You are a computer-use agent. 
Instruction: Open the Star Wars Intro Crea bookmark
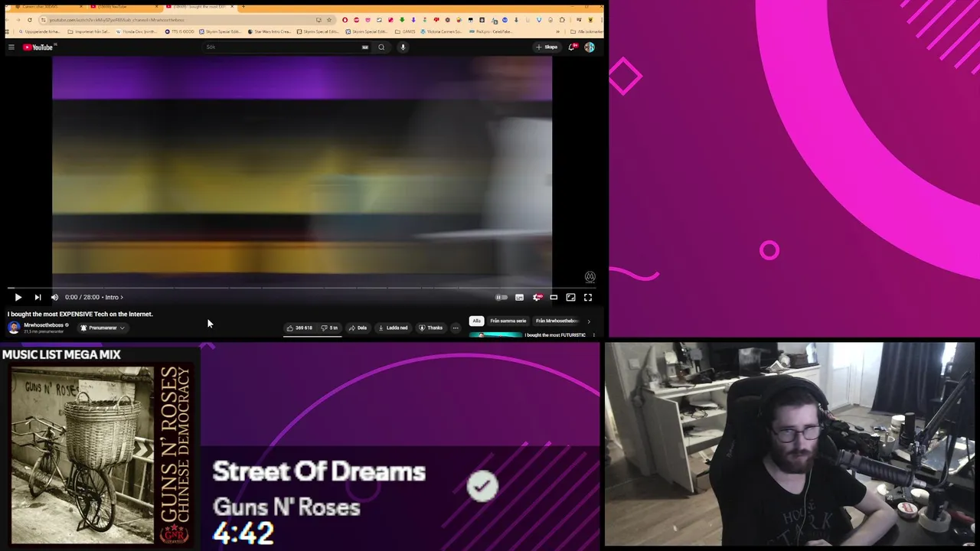click(x=269, y=32)
